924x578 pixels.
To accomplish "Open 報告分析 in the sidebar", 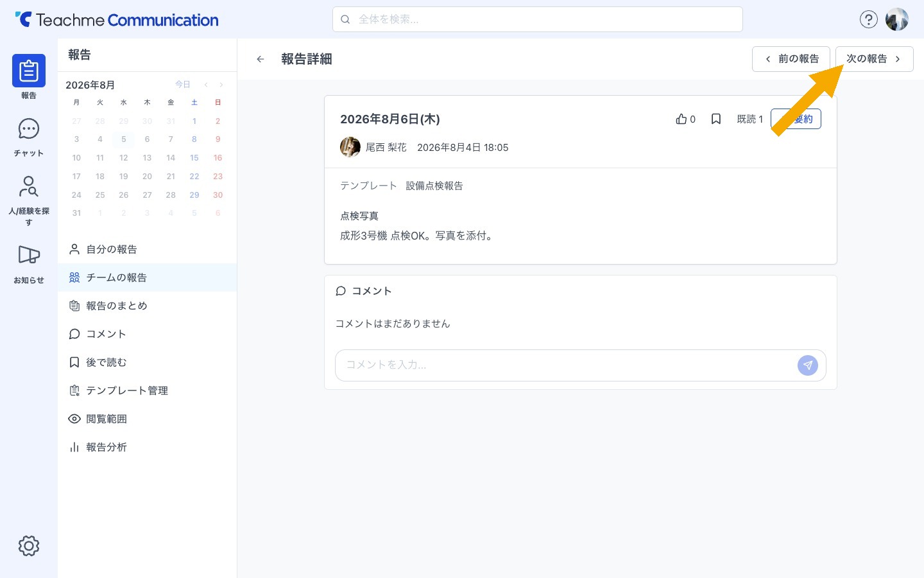I will [x=147, y=447].
